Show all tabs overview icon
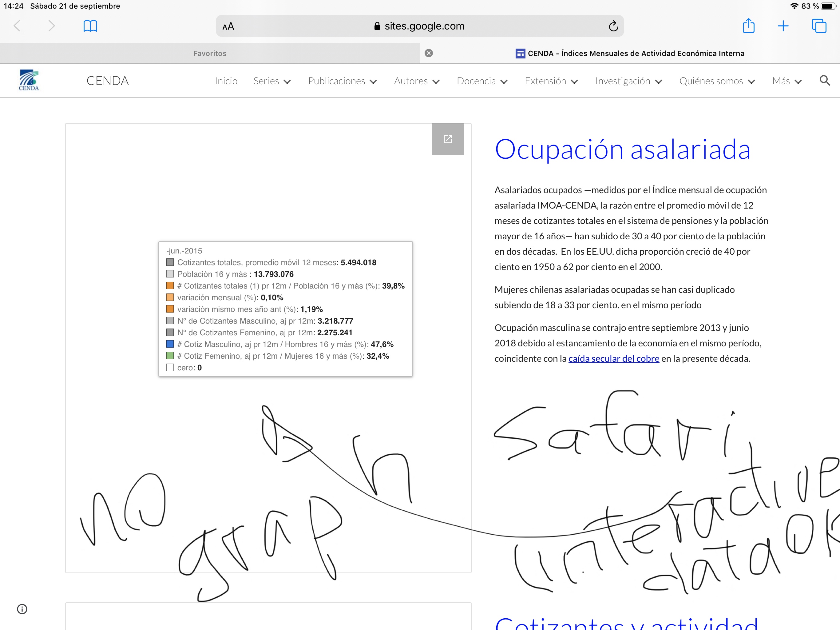This screenshot has width=840, height=630. [819, 26]
